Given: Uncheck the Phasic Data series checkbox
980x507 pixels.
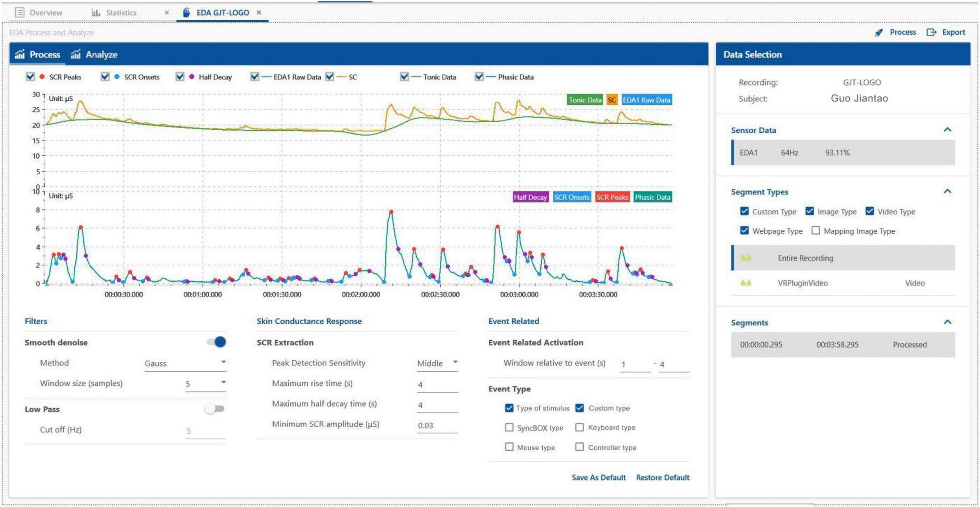Looking at the screenshot, I should pos(479,77).
